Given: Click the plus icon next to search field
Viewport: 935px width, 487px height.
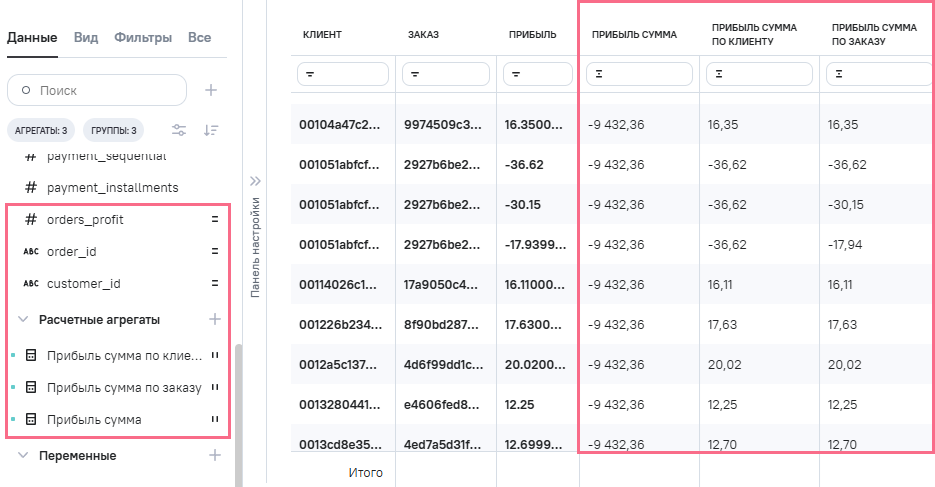Looking at the screenshot, I should click(211, 90).
